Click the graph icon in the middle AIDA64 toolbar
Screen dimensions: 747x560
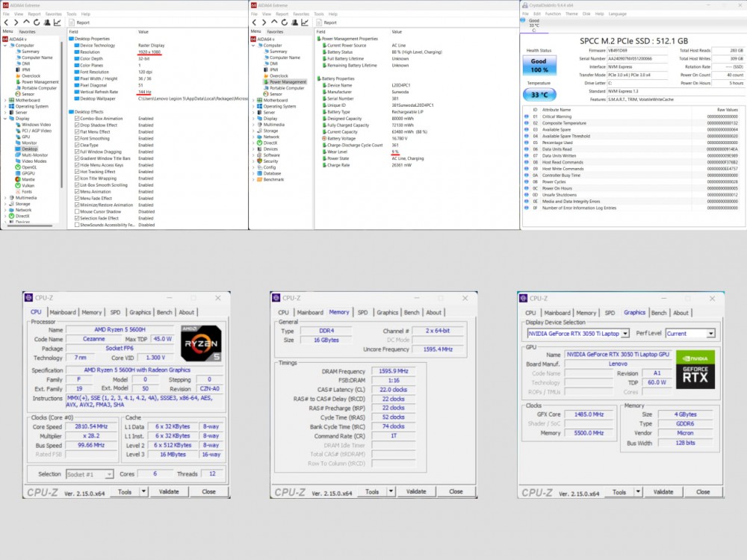[x=306, y=22]
